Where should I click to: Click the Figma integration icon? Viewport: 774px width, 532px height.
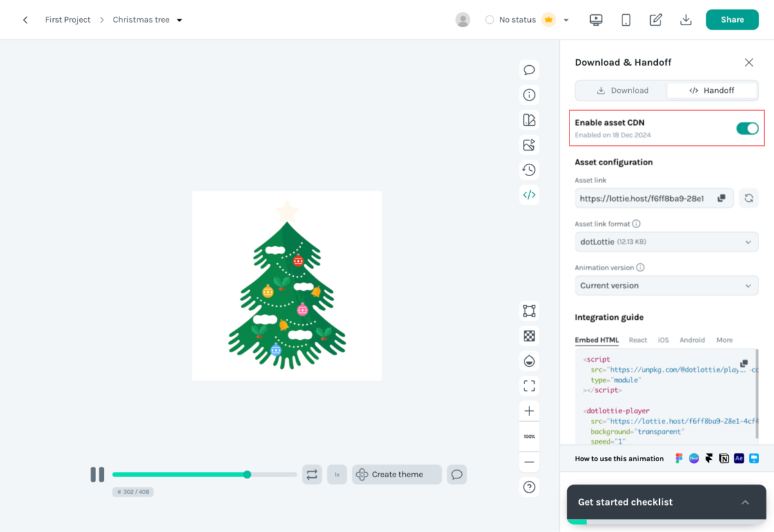679,458
